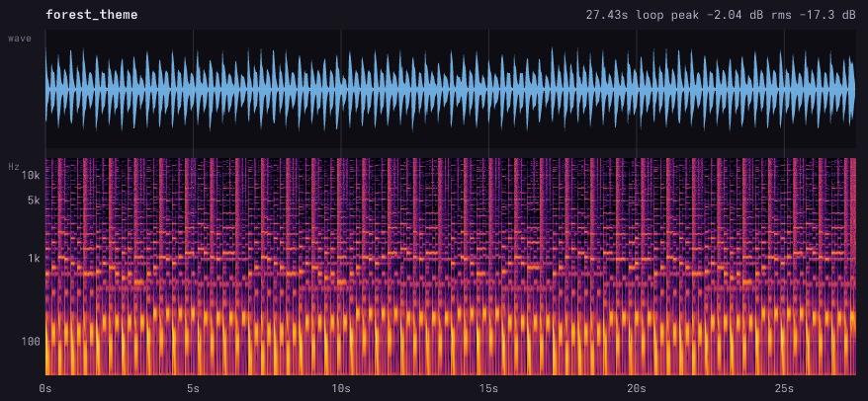
Task: Click the 0s time axis label
Action: 45,388
